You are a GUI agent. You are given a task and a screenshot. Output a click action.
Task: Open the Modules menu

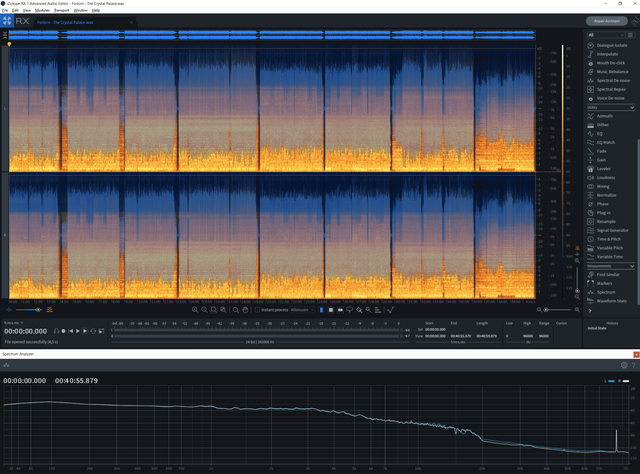click(x=42, y=10)
